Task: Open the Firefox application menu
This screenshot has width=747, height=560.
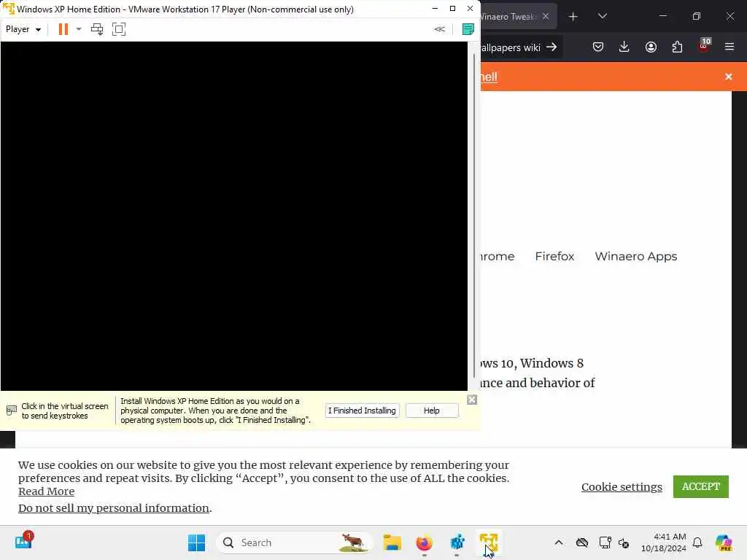Action: pyautogui.click(x=729, y=47)
